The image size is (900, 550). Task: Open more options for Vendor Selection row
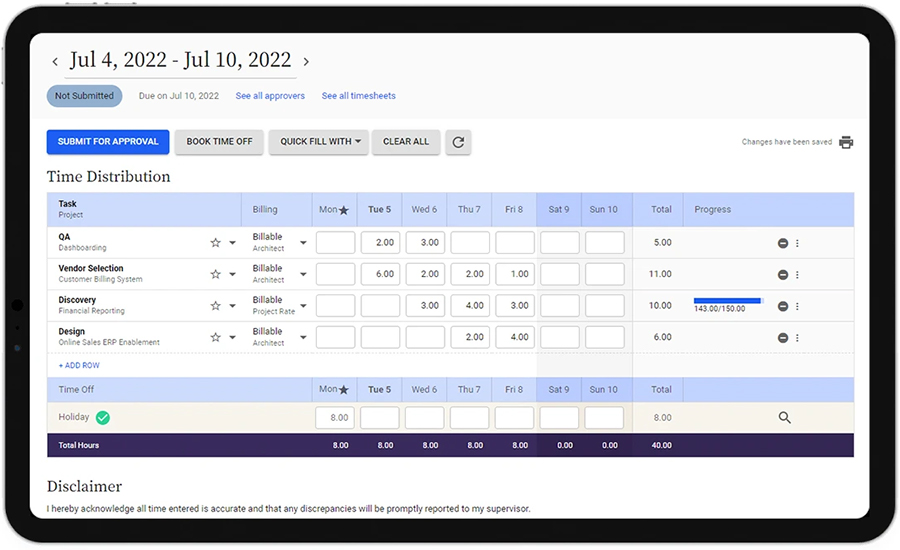click(797, 275)
